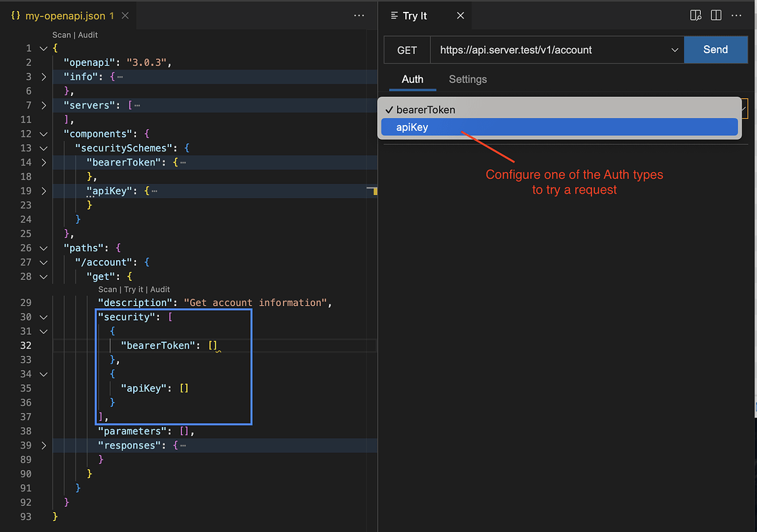This screenshot has height=532, width=757.
Task: Open editor more actions ellipsis menu
Action: [359, 16]
